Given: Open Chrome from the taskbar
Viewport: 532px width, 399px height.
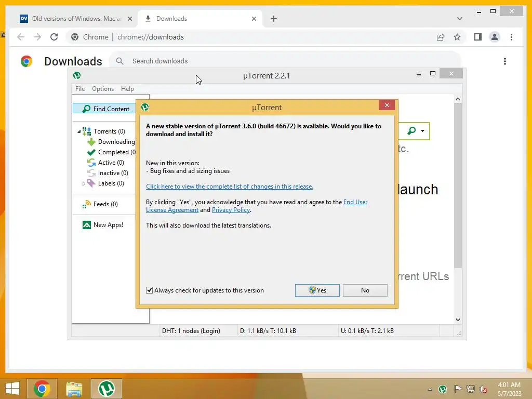Looking at the screenshot, I should 42,389.
